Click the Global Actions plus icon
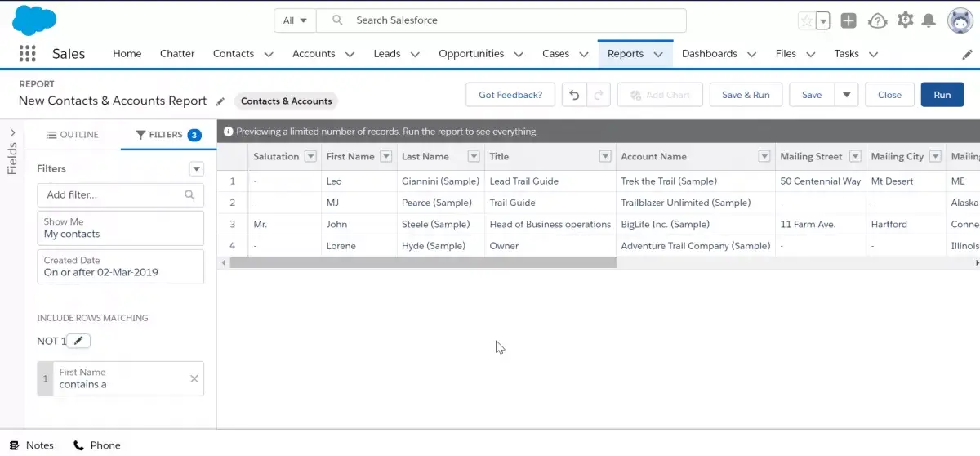Viewport: 980px width, 456px height. 849,21
